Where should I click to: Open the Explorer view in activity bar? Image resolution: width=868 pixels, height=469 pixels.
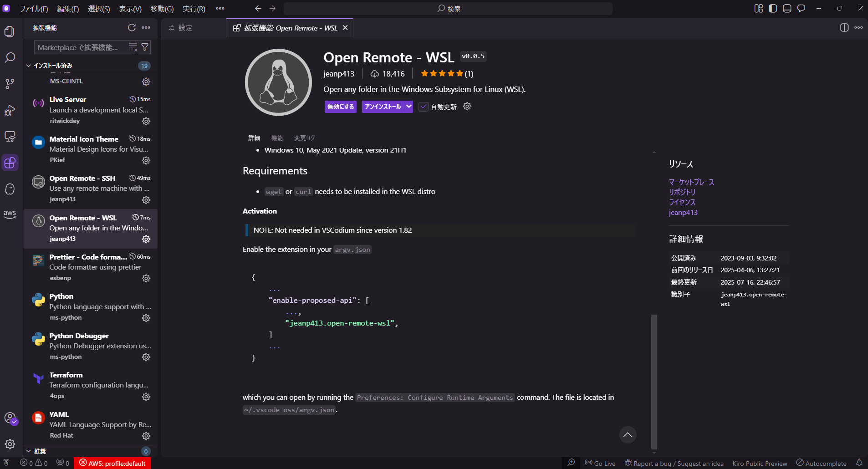(10, 31)
